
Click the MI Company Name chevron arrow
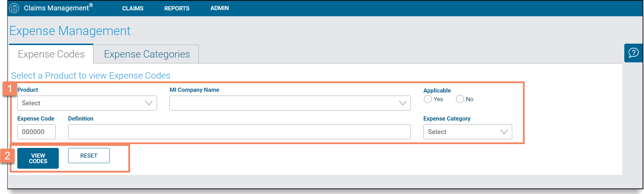tap(403, 103)
